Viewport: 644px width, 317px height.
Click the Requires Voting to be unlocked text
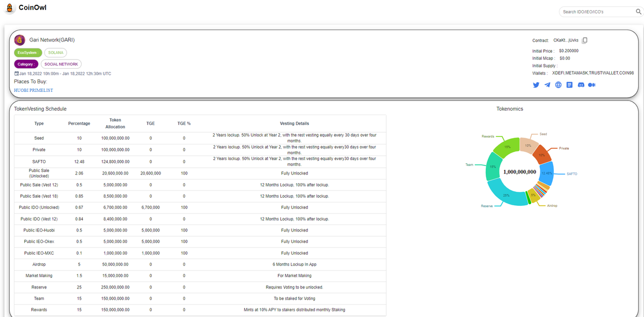point(294,287)
